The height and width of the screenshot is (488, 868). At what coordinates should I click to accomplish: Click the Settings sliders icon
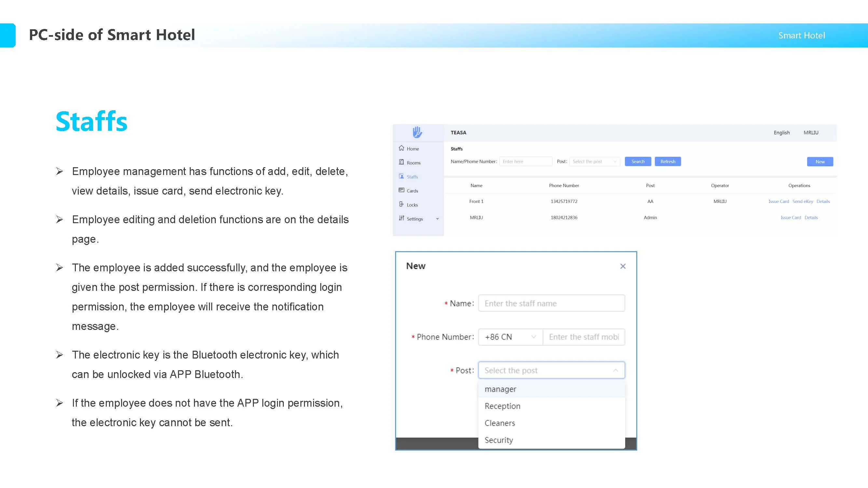point(401,218)
